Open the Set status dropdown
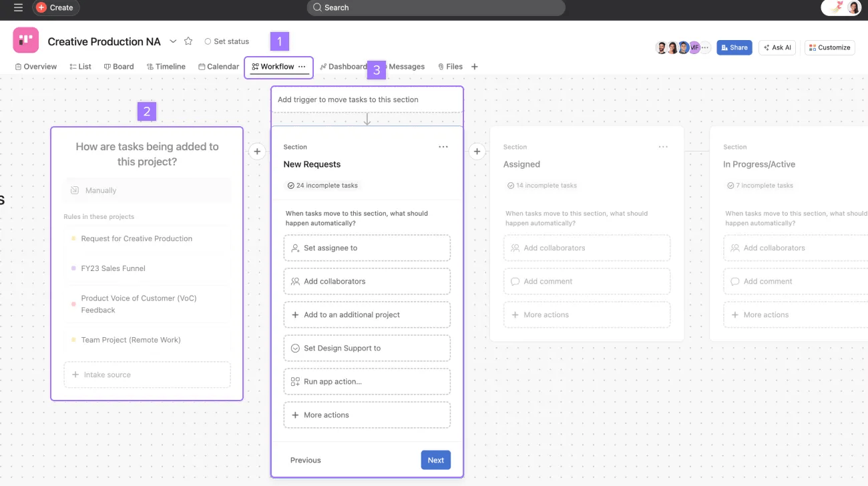The height and width of the screenshot is (486, 868). coord(227,41)
